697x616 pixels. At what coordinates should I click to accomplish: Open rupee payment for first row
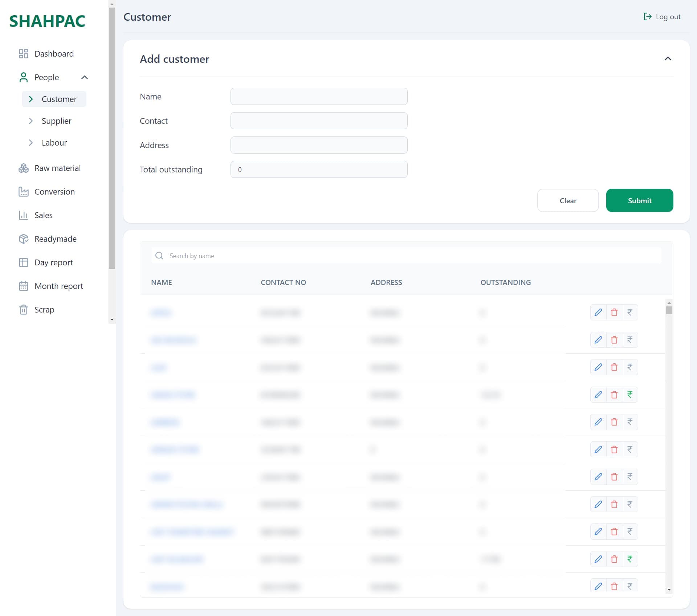click(630, 312)
